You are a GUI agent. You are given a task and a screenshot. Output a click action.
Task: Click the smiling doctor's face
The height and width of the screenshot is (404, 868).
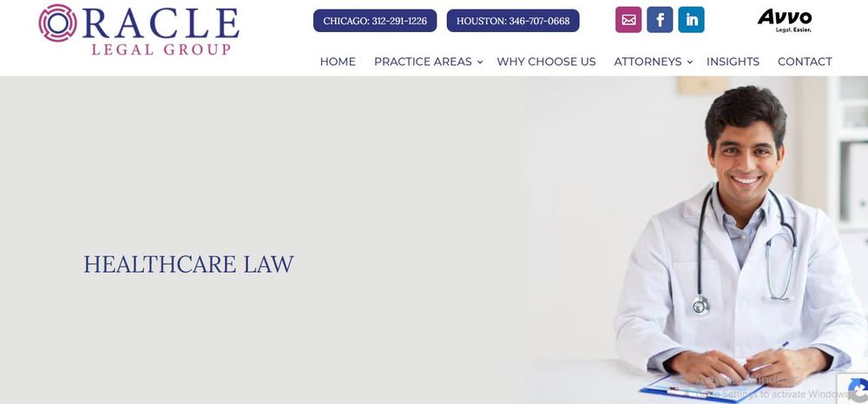pos(746,158)
